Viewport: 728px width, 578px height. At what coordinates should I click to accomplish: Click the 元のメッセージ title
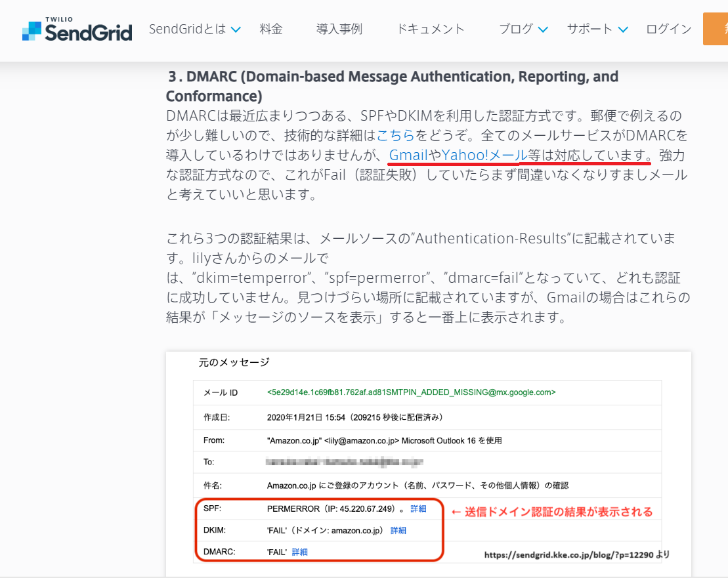(x=234, y=362)
